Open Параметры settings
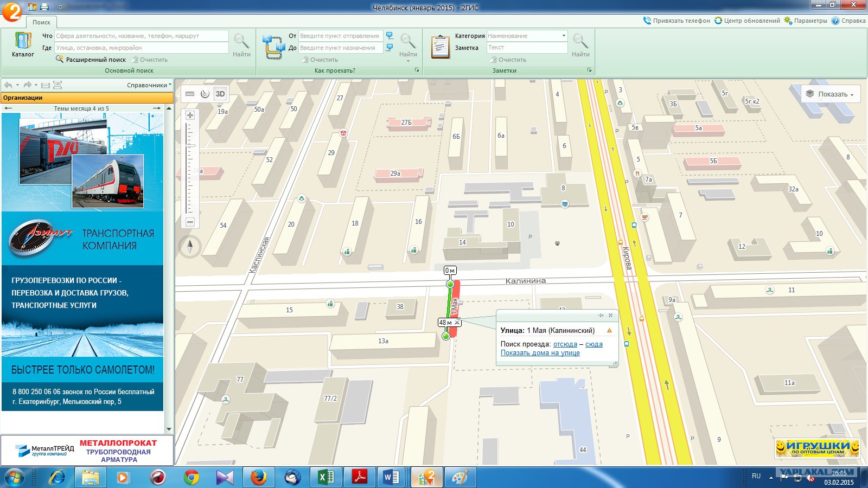The image size is (868, 488). [806, 21]
